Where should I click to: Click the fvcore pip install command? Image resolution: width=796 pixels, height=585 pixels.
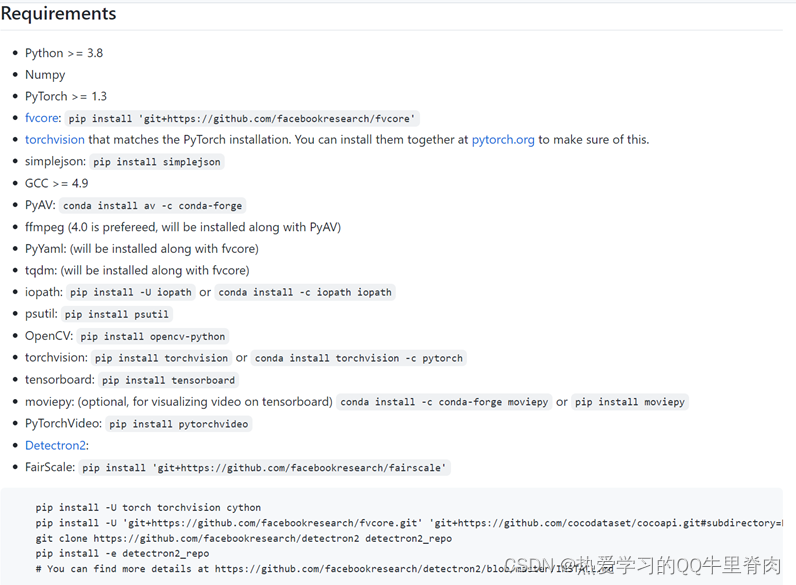[242, 119]
